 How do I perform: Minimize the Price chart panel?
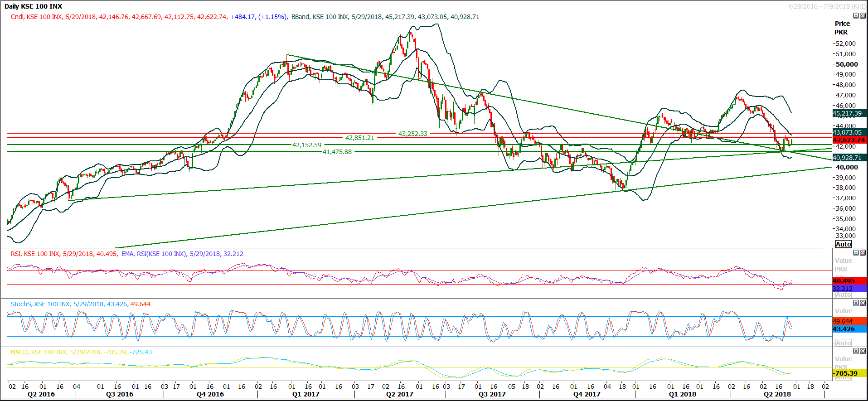[x=856, y=15]
